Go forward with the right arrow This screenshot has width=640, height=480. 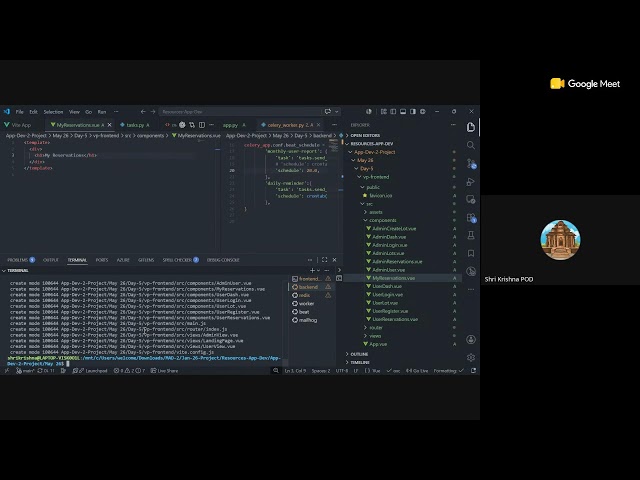(153, 111)
